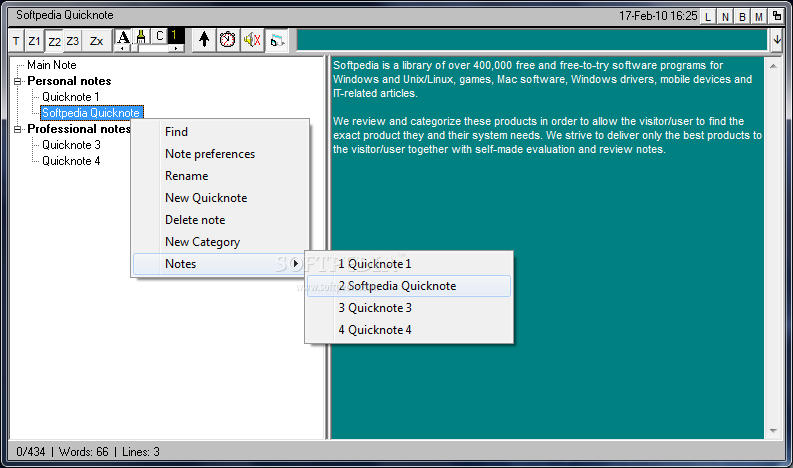The width and height of the screenshot is (793, 468).
Task: Choose Find from the context menu
Action: pyautogui.click(x=221, y=132)
